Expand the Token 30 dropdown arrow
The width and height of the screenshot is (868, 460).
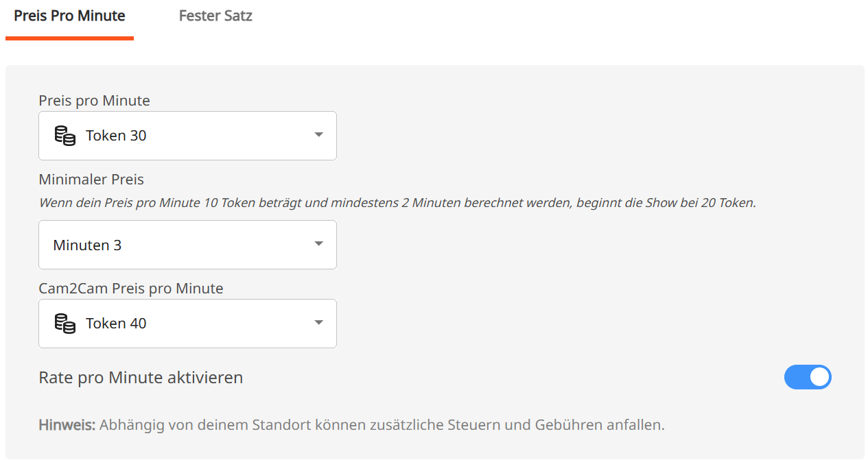pos(318,135)
